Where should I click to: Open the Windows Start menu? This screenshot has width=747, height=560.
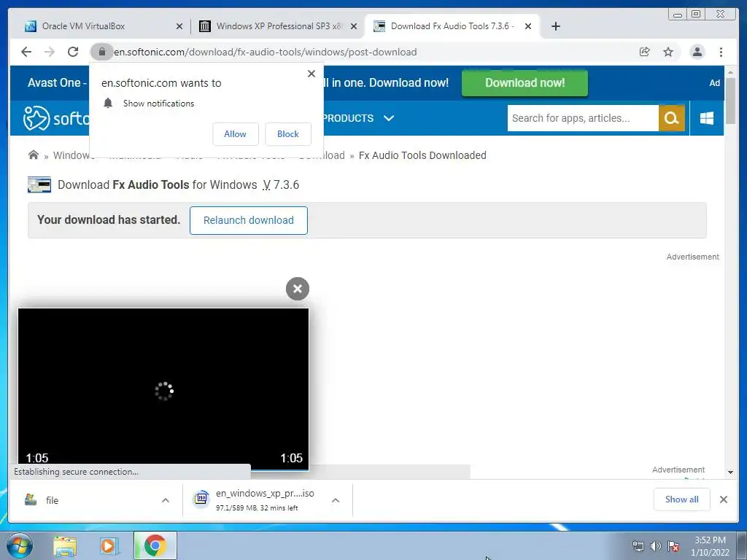pos(20,545)
